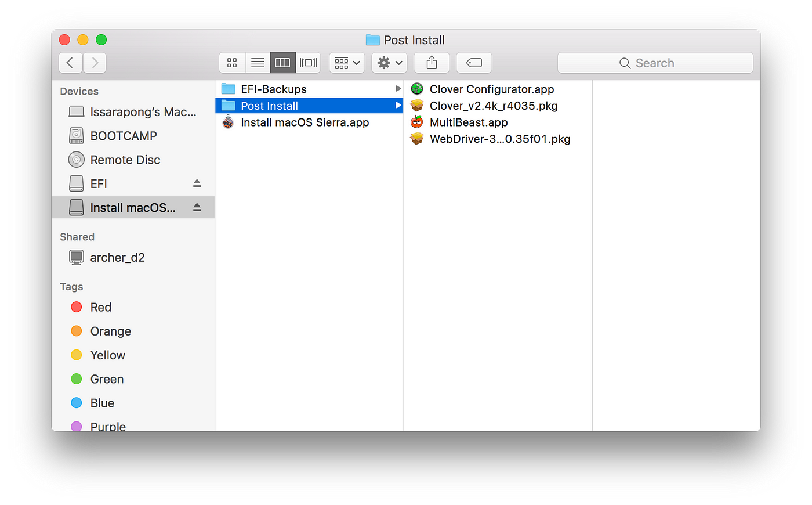
Task: Switch to list view
Action: tap(258, 63)
